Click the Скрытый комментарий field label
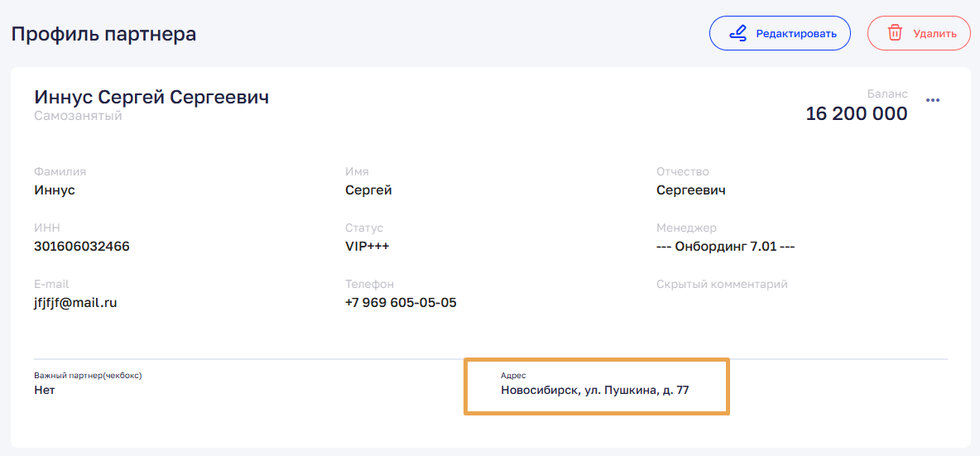This screenshot has width=980, height=456. [722, 284]
